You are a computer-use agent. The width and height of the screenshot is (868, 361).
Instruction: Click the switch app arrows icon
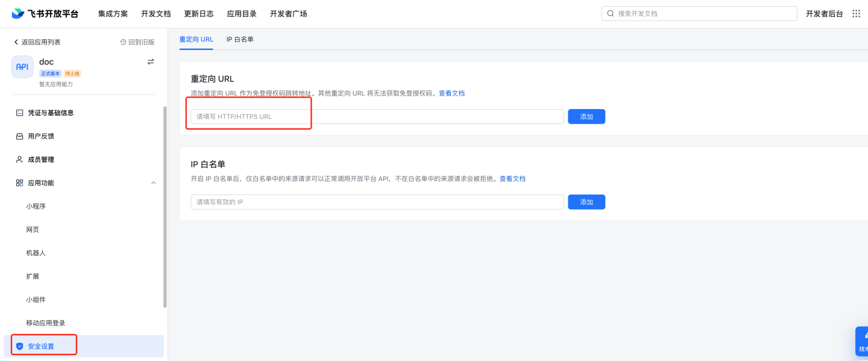pyautogui.click(x=151, y=61)
